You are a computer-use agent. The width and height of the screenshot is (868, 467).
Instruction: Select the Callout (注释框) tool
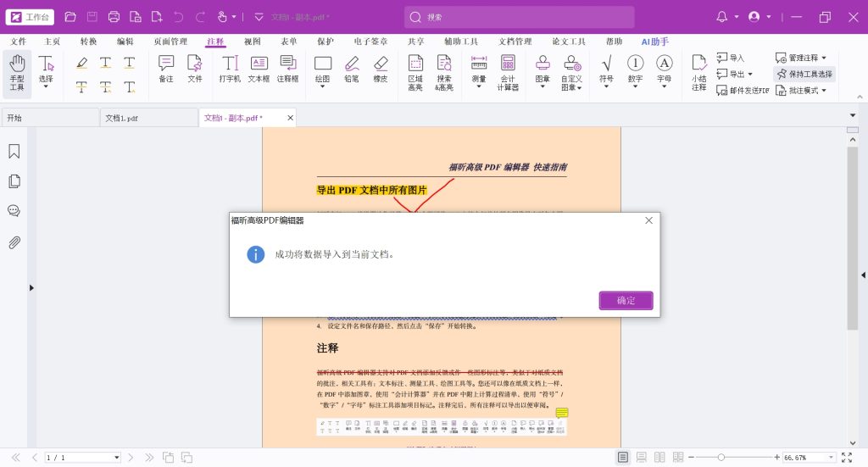tap(288, 69)
